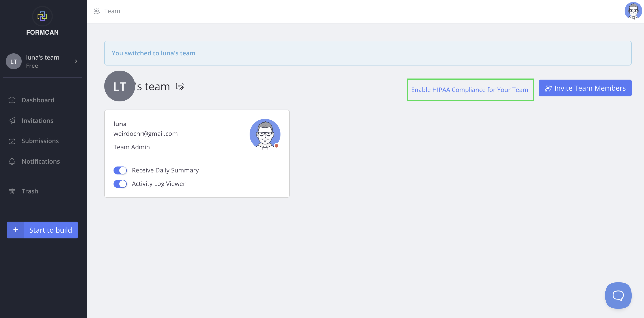Click Invite Team Members button
Screen dimensions: 644x318
point(585,88)
